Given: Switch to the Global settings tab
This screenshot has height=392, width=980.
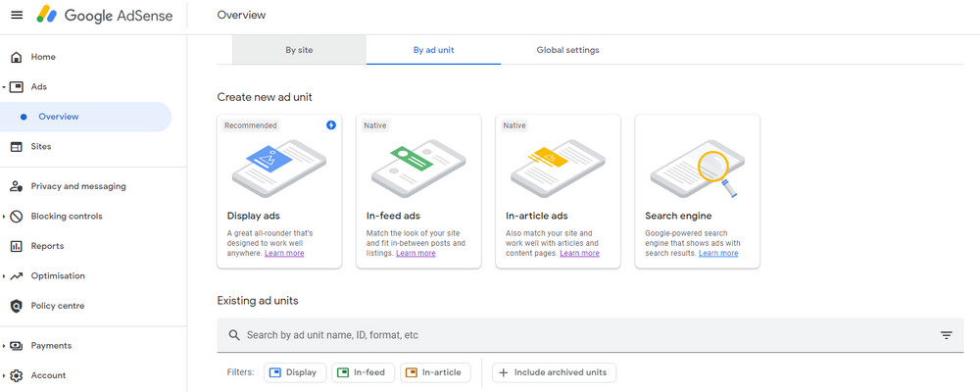Looking at the screenshot, I should (x=567, y=50).
